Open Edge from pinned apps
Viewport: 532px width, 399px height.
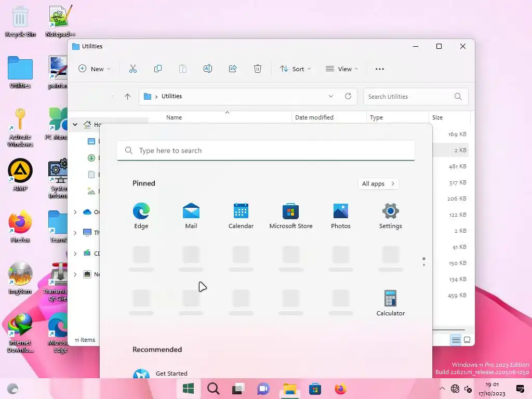(141, 216)
